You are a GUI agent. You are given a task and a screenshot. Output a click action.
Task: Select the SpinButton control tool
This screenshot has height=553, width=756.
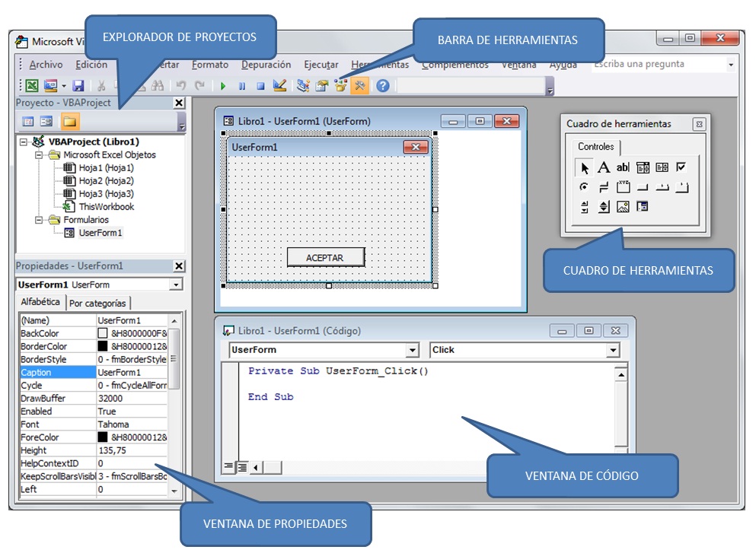pyautogui.click(x=604, y=207)
